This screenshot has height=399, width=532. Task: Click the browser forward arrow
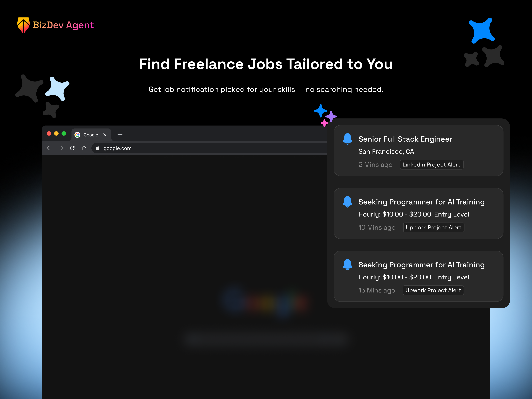click(61, 148)
